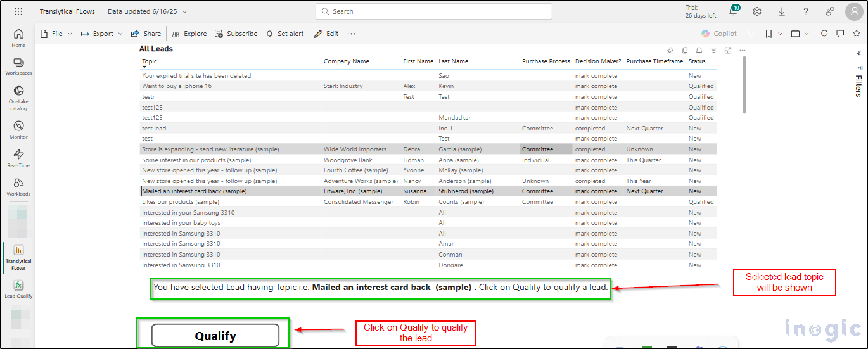
Task: Open the Copilot pane
Action: (719, 34)
